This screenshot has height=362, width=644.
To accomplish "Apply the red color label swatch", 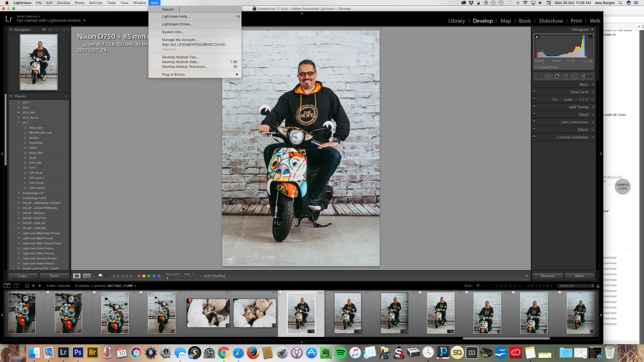I will coord(139,276).
